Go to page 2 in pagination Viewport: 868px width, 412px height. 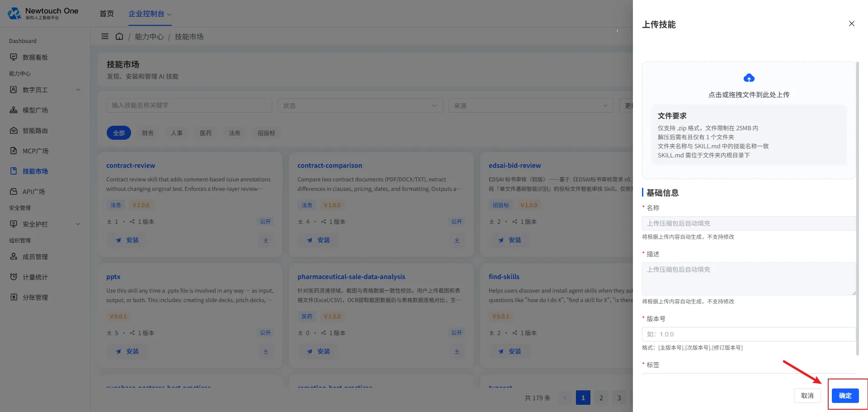[x=601, y=398]
